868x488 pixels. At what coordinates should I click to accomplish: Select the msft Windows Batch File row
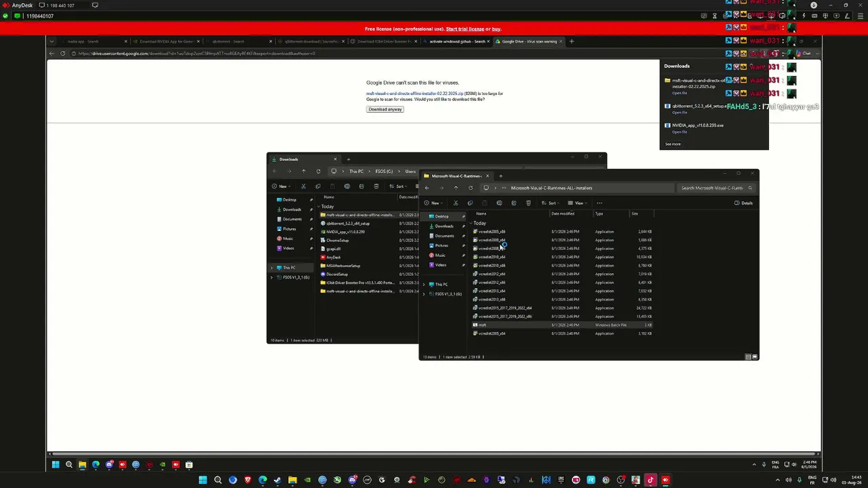tap(563, 325)
